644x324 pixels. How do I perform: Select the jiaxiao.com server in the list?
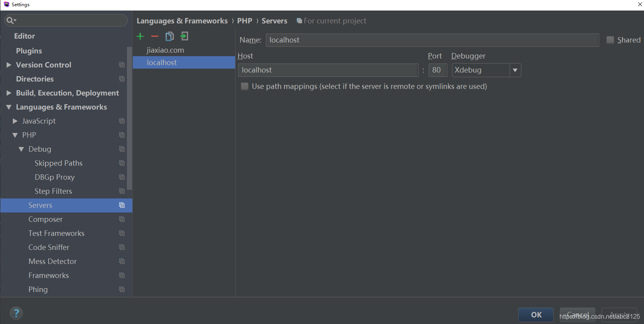point(184,50)
